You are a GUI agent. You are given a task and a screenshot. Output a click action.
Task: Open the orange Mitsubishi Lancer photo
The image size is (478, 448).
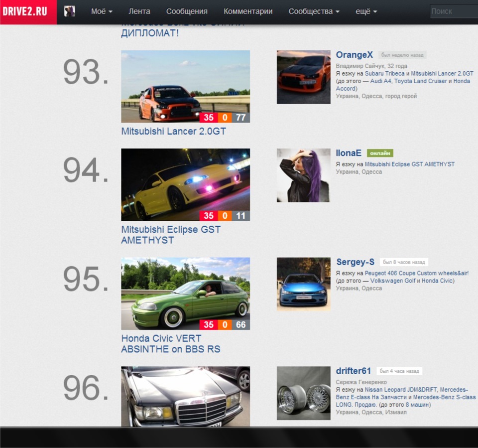coord(185,86)
